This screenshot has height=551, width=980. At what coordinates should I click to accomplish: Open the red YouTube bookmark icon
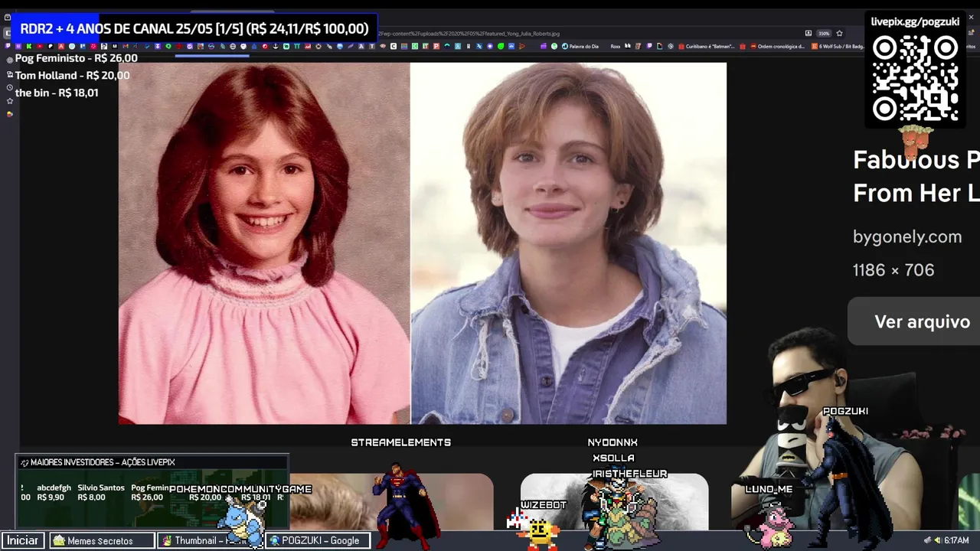coord(40,46)
